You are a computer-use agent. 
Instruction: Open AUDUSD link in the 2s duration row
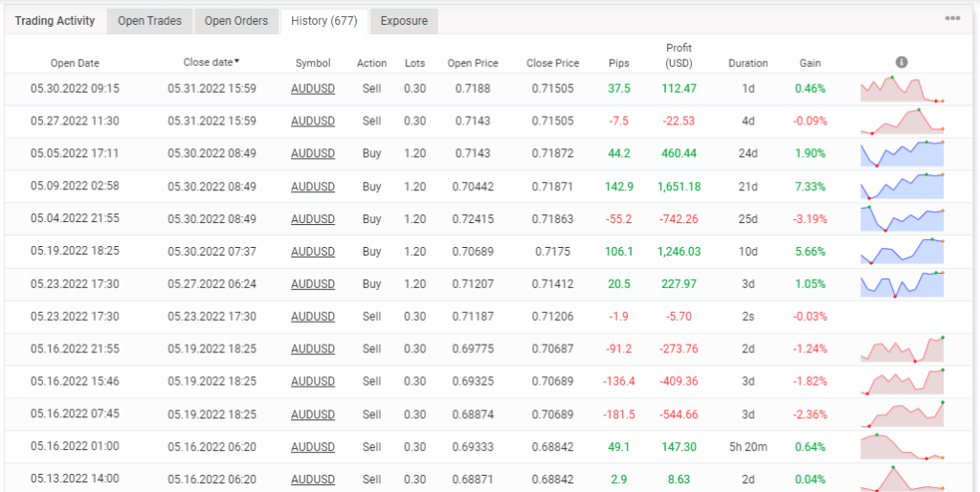pyautogui.click(x=313, y=316)
